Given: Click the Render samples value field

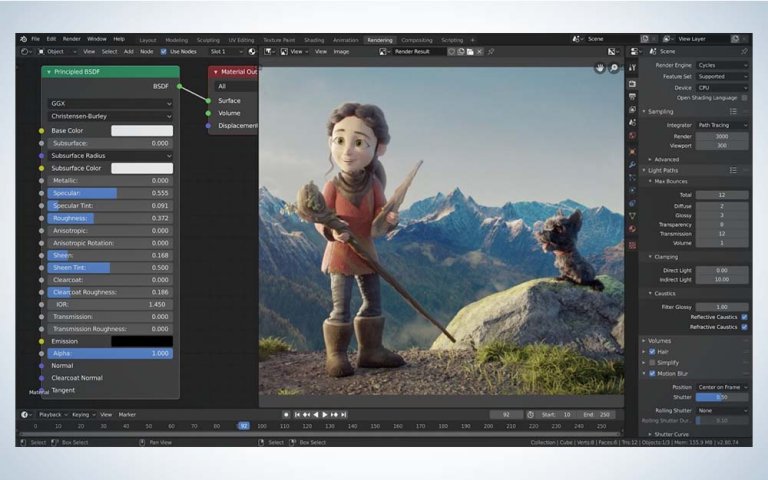Looking at the screenshot, I should coord(723,136).
